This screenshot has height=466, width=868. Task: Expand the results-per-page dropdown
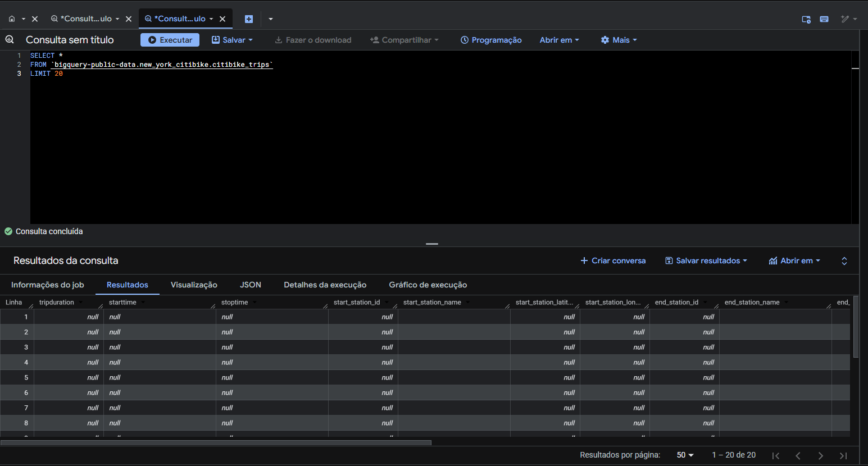(685, 455)
